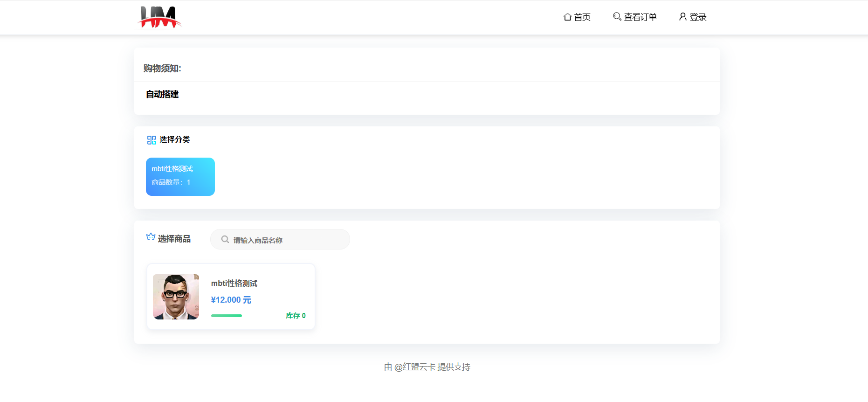Click the 库存 0 stock label
Viewport: 868px width, 402px height.
[x=296, y=316]
